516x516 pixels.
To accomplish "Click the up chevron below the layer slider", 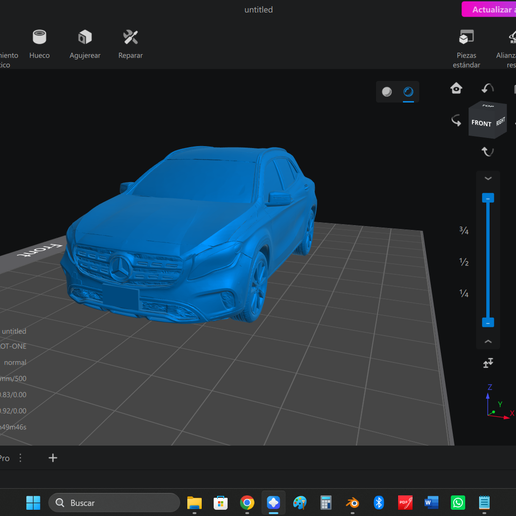I will pos(488,341).
